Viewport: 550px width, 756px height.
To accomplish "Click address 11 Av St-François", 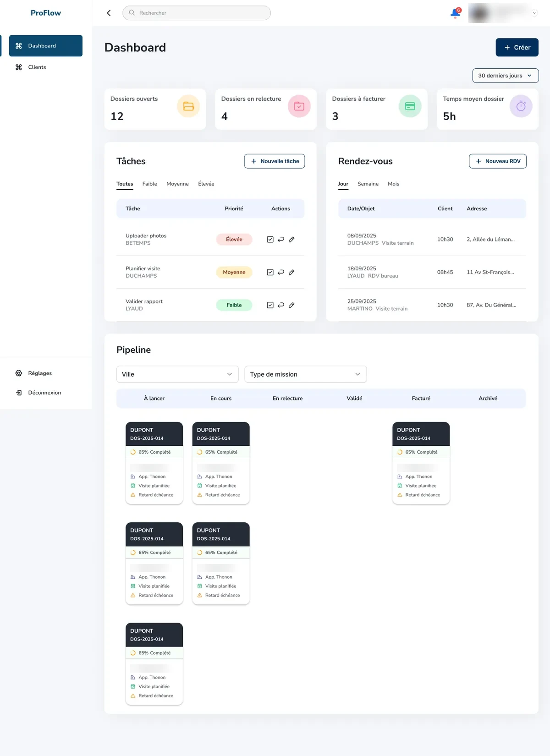I will [490, 272].
